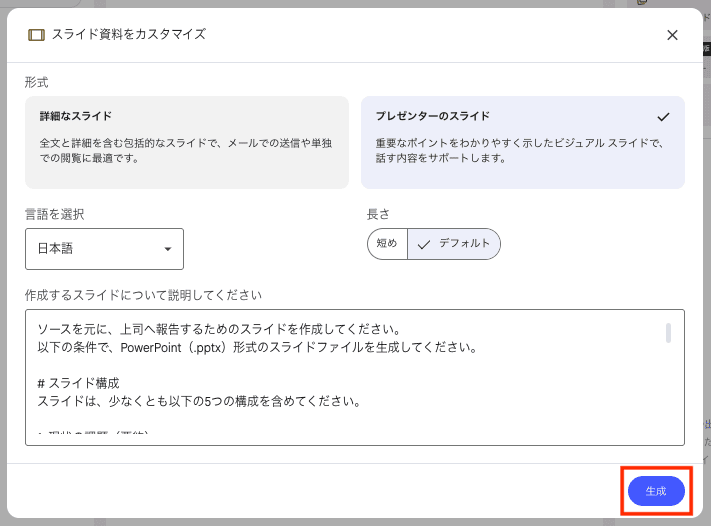Choose the デフォルト length option
Viewport: 711px width, 526px height.
454,244
